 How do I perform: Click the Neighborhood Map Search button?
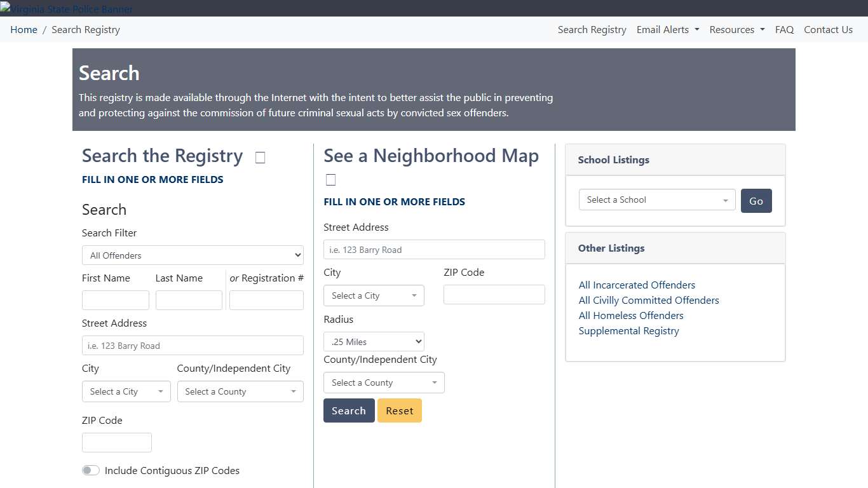(349, 410)
